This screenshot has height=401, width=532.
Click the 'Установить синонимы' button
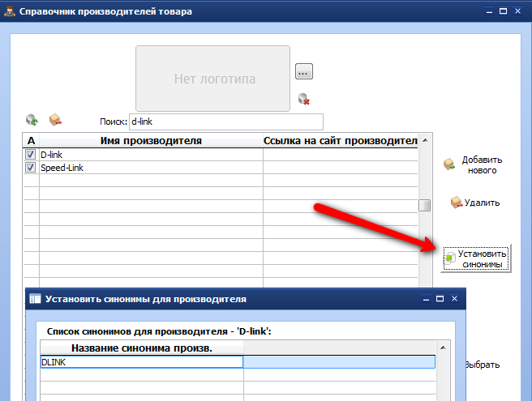[x=476, y=258]
